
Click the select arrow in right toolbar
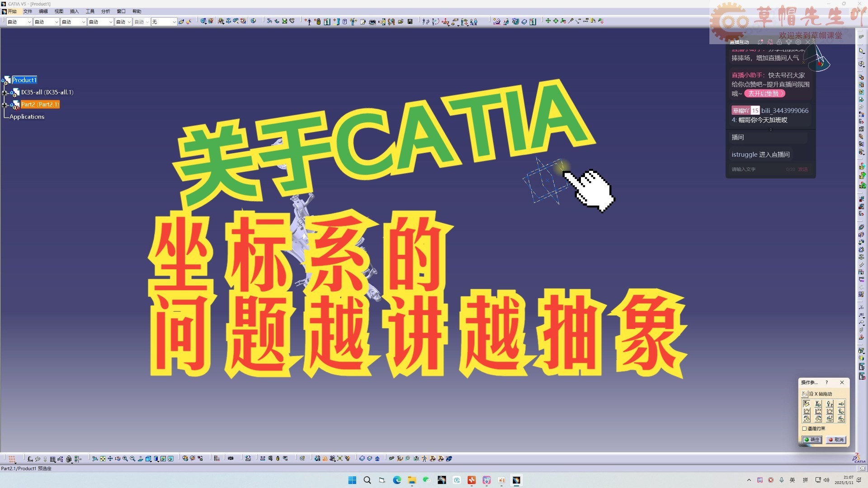pos(862,51)
